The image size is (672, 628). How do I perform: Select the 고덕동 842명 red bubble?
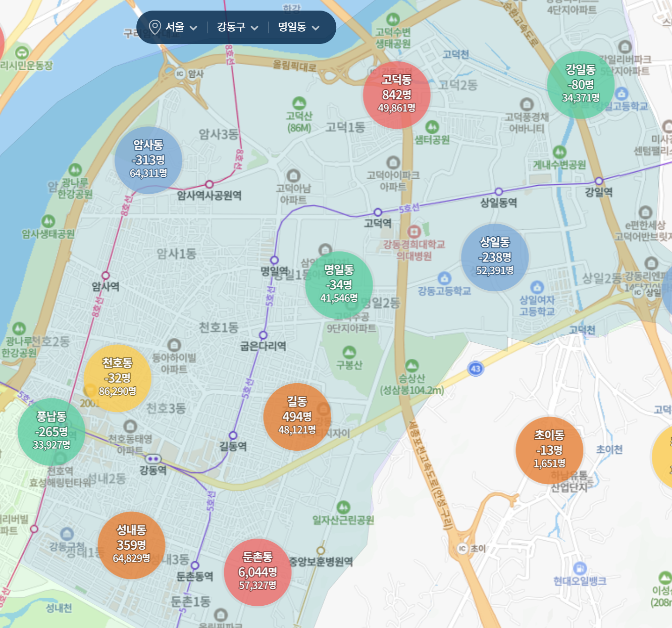coord(397,94)
